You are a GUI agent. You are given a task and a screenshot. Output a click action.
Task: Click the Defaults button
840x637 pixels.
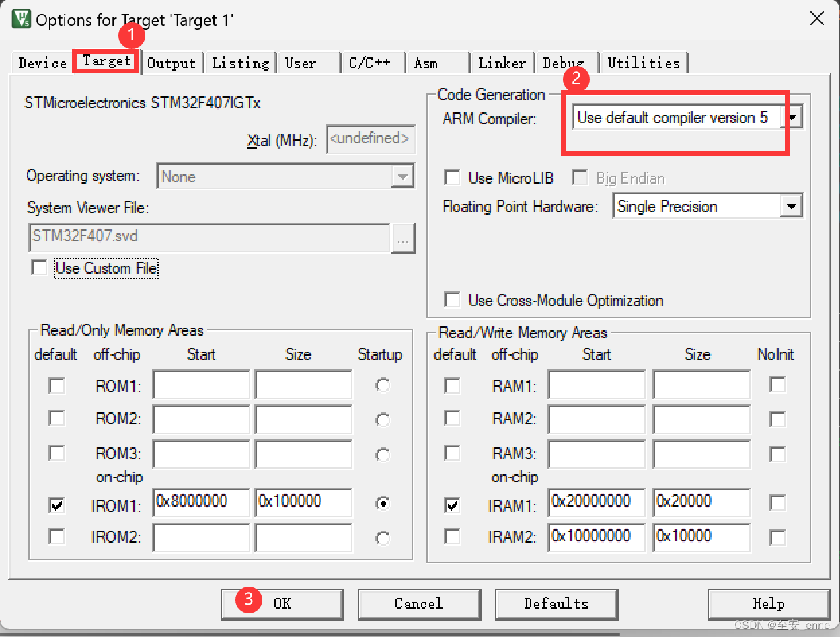[556, 603]
